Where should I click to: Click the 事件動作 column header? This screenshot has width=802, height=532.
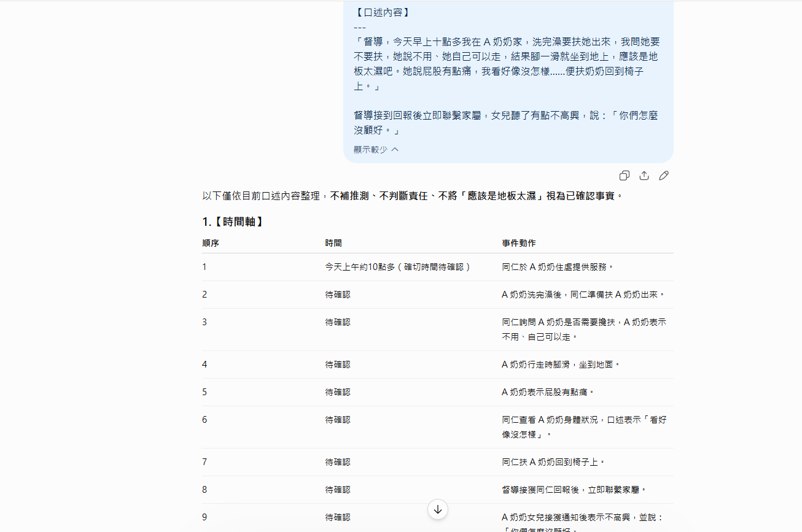coord(519,243)
